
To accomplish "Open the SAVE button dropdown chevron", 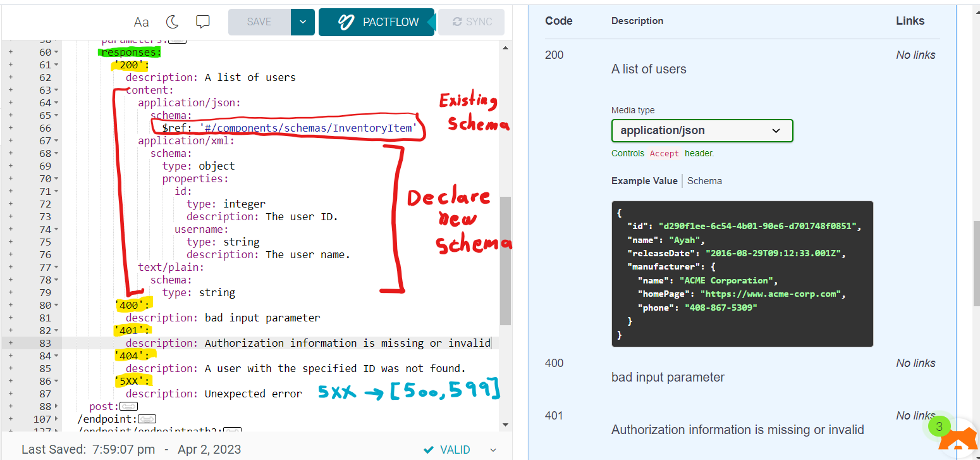I will (302, 21).
